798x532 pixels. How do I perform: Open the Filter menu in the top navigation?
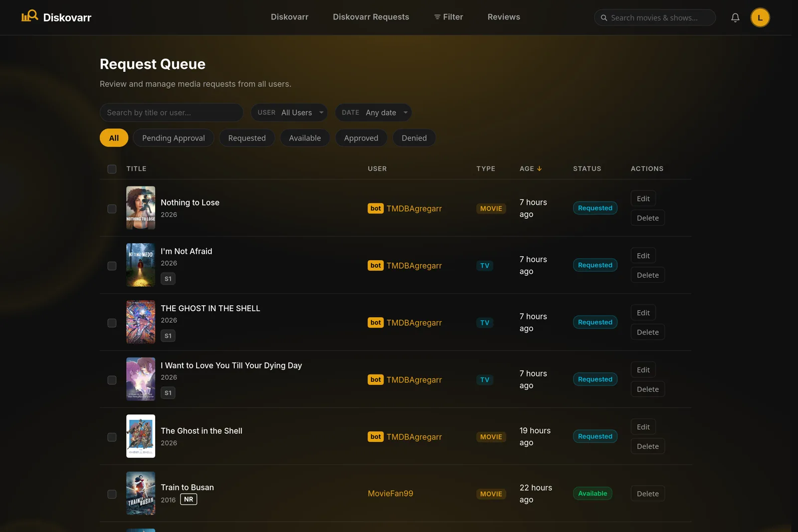click(x=448, y=17)
